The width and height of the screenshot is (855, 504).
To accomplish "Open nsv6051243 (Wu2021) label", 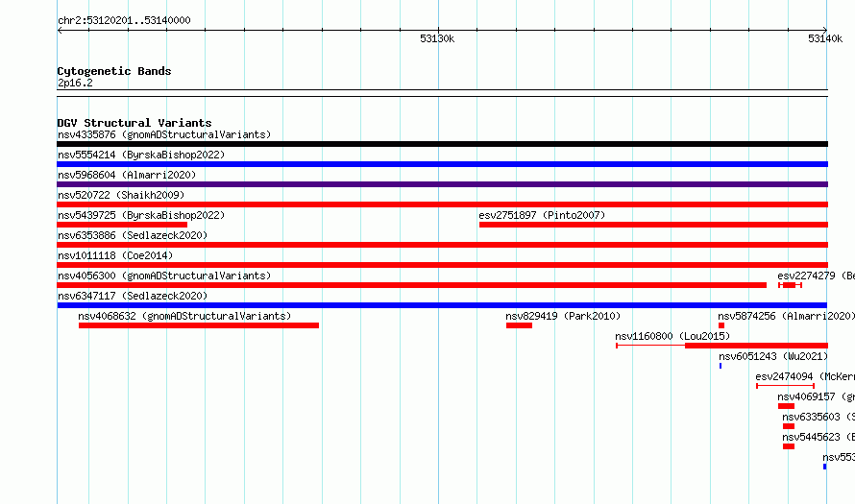I will [x=773, y=356].
